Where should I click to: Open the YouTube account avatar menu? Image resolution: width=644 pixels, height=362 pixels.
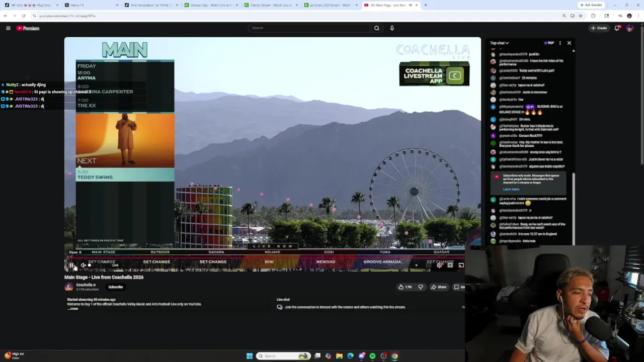629,28
